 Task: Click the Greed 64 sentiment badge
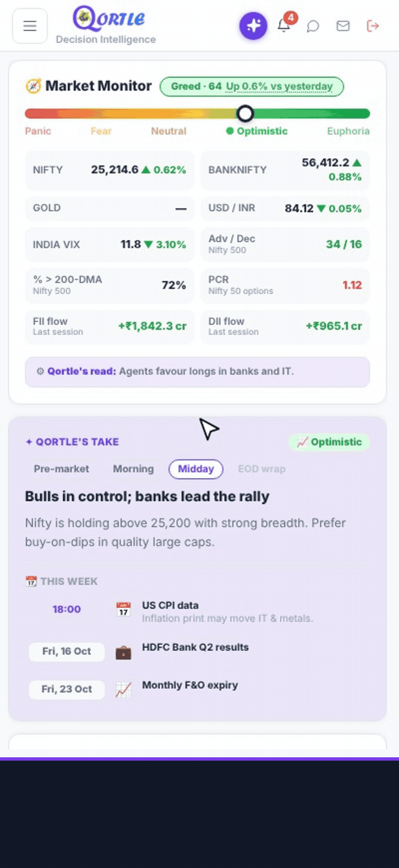pos(252,86)
